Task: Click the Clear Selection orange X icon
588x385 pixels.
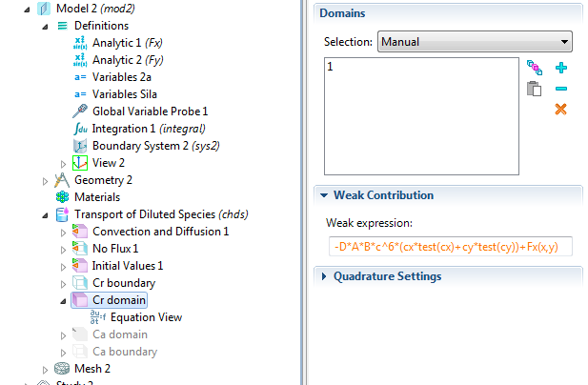Action: click(x=561, y=110)
